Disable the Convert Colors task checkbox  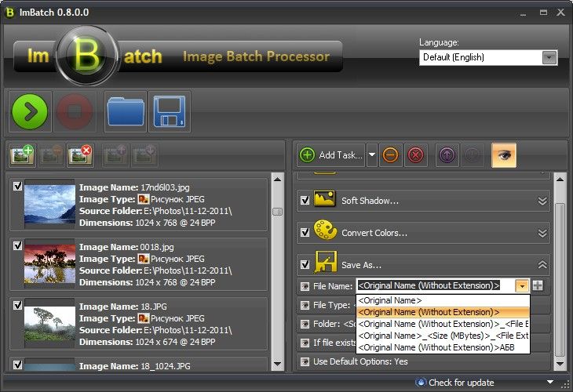click(x=305, y=233)
